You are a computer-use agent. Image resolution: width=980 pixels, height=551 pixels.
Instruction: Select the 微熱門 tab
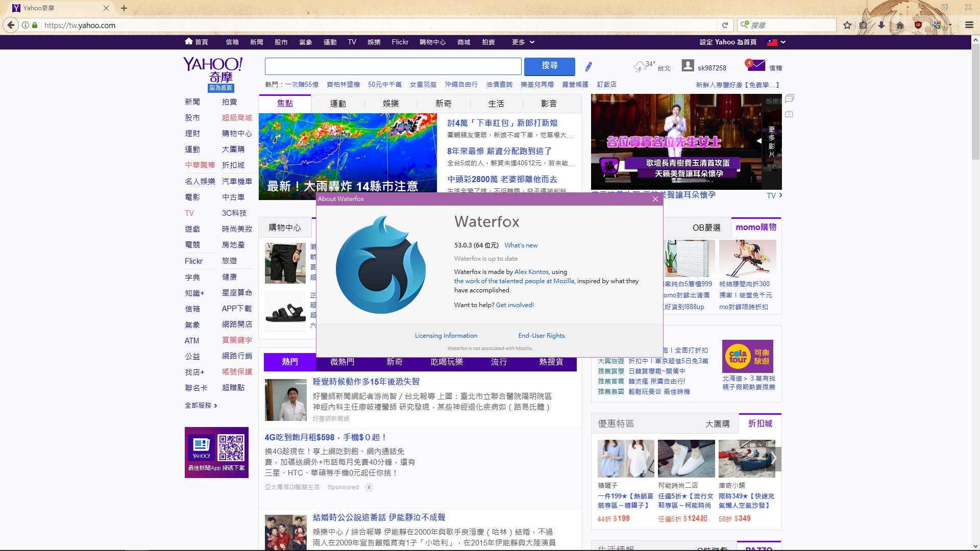[x=342, y=362]
